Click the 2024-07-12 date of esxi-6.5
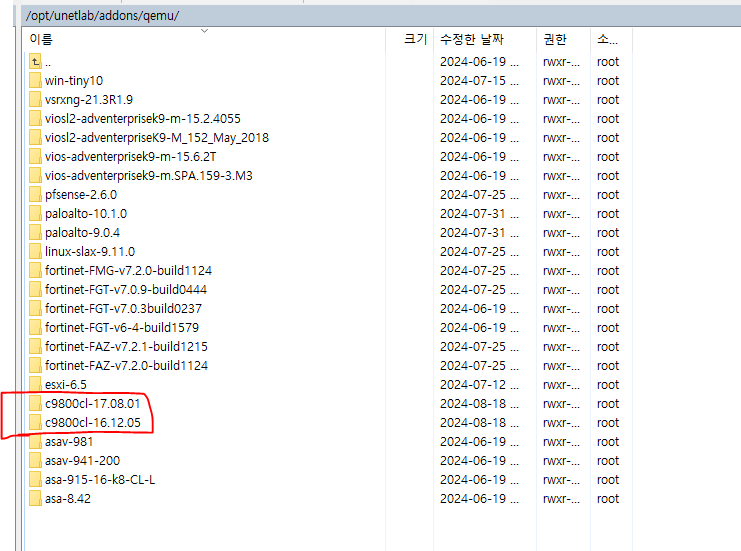The image size is (741, 551). click(479, 385)
